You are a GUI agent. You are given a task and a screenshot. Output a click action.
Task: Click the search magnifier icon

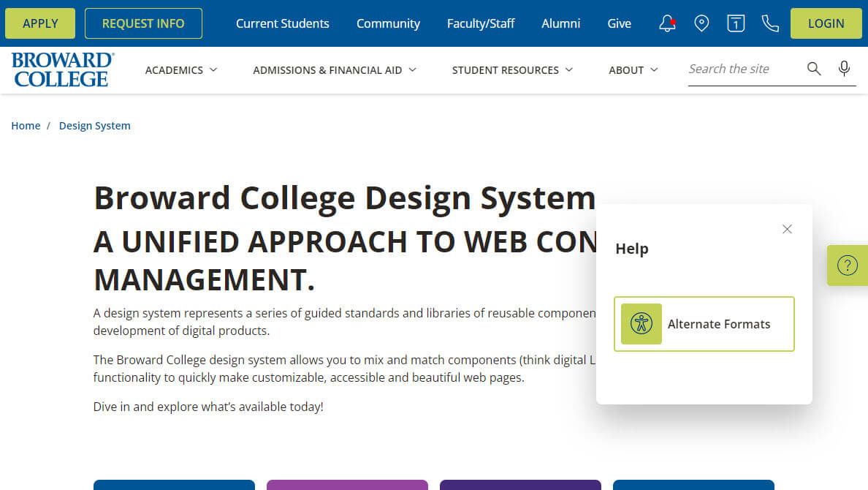coord(814,69)
